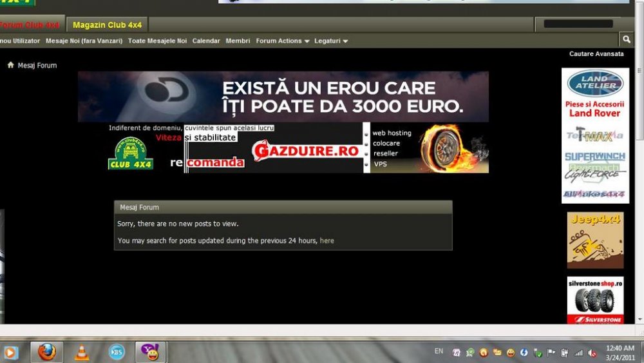
Task: Click the Club 4x4 green logo
Action: pyautogui.click(x=130, y=155)
